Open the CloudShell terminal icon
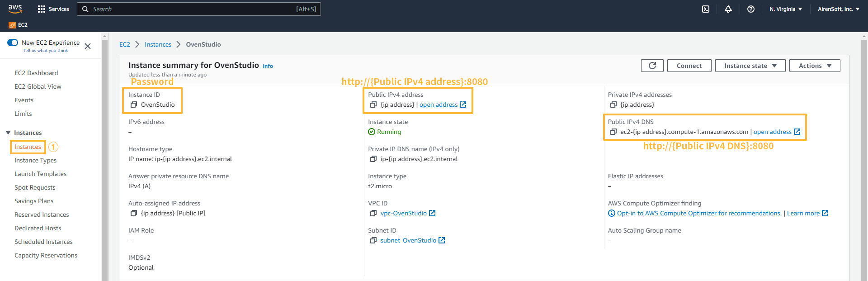Viewport: 868px width, 281px height. (706, 9)
